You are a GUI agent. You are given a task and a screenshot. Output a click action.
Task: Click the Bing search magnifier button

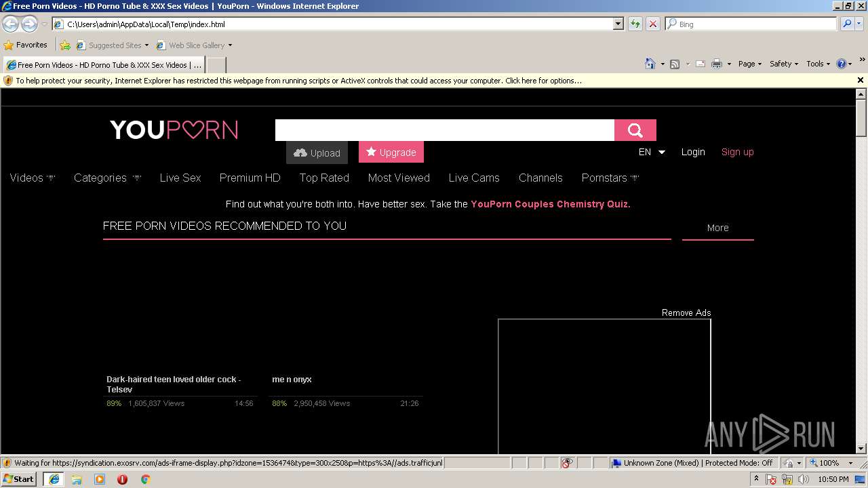click(x=847, y=24)
